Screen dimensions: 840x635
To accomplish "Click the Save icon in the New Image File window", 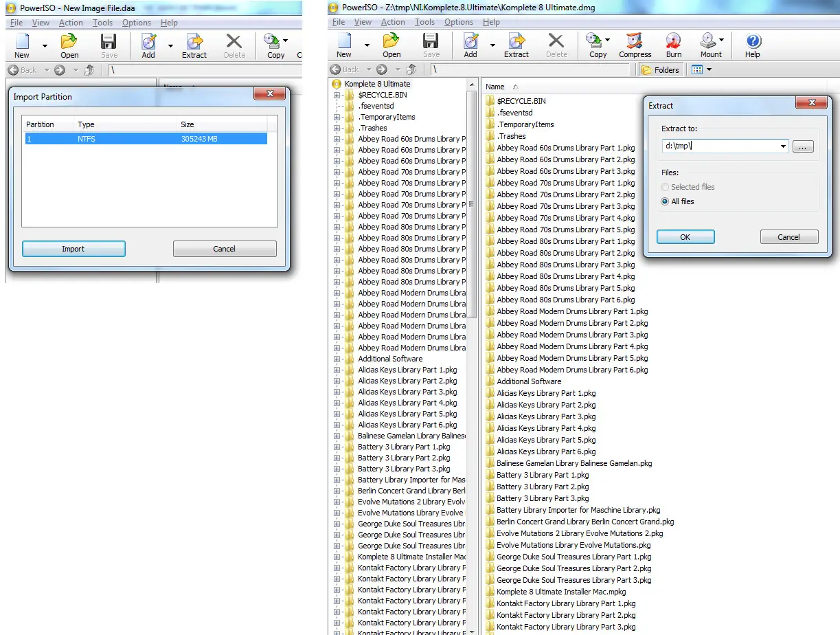I will pyautogui.click(x=109, y=45).
